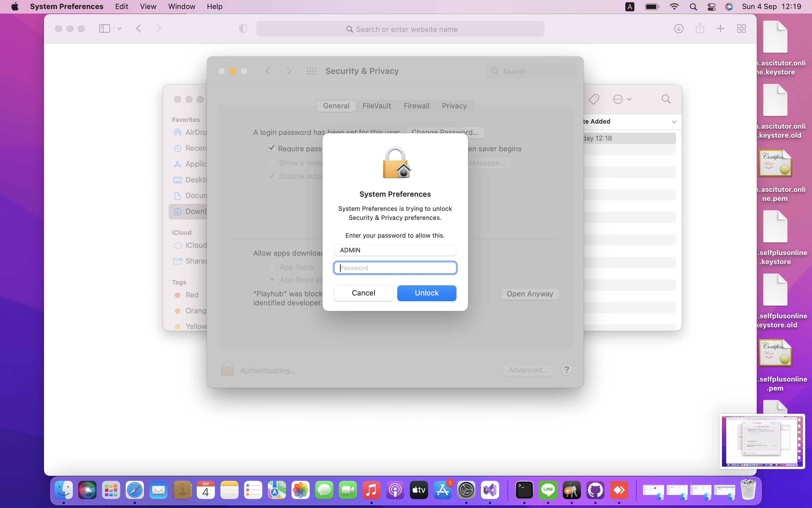Open the Help menu
The width and height of the screenshot is (812, 508).
[214, 6]
